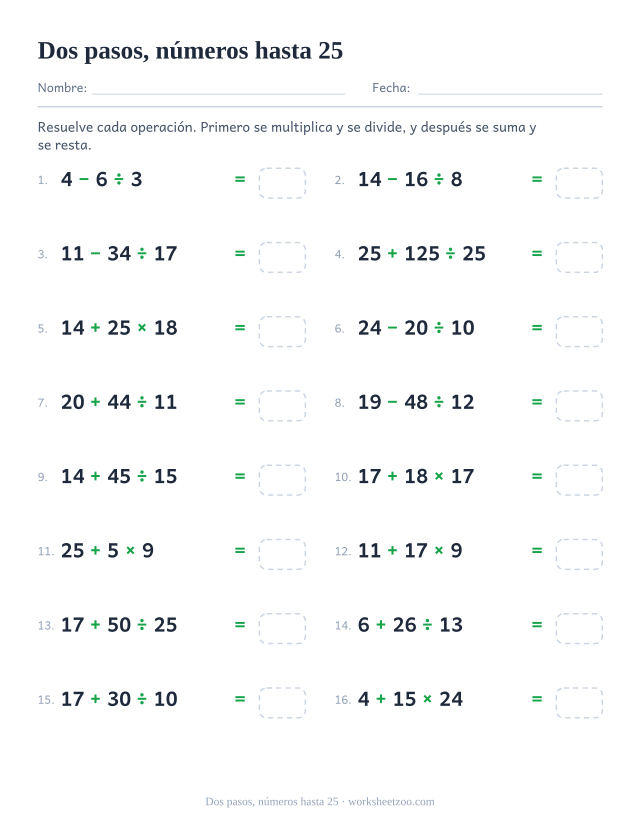Select answer box for 14 + 45 ÷ 15
The image size is (640, 829).
(282, 480)
